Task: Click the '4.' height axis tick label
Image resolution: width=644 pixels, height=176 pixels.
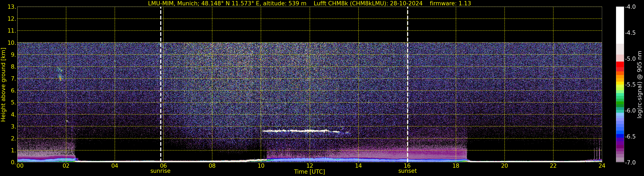Action: tap(13, 115)
